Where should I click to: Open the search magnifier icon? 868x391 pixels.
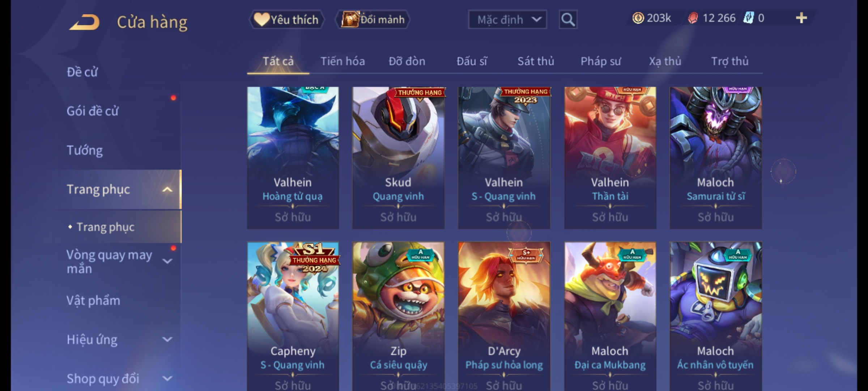568,20
